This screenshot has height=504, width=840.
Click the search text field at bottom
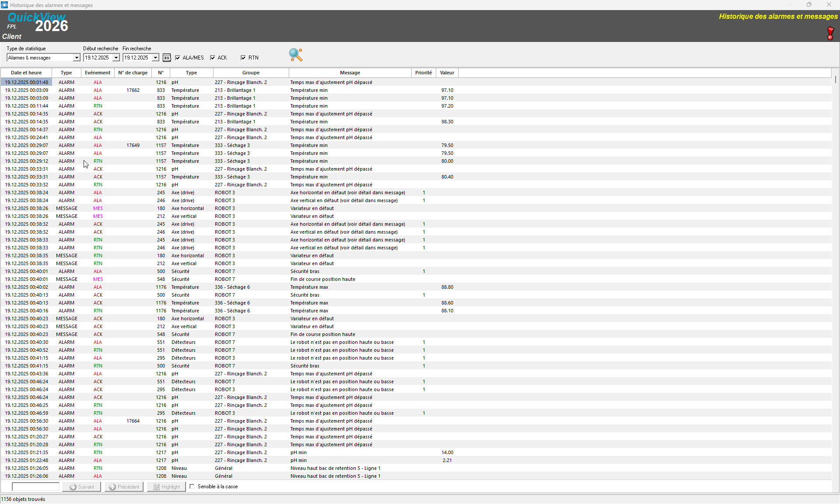coord(35,487)
